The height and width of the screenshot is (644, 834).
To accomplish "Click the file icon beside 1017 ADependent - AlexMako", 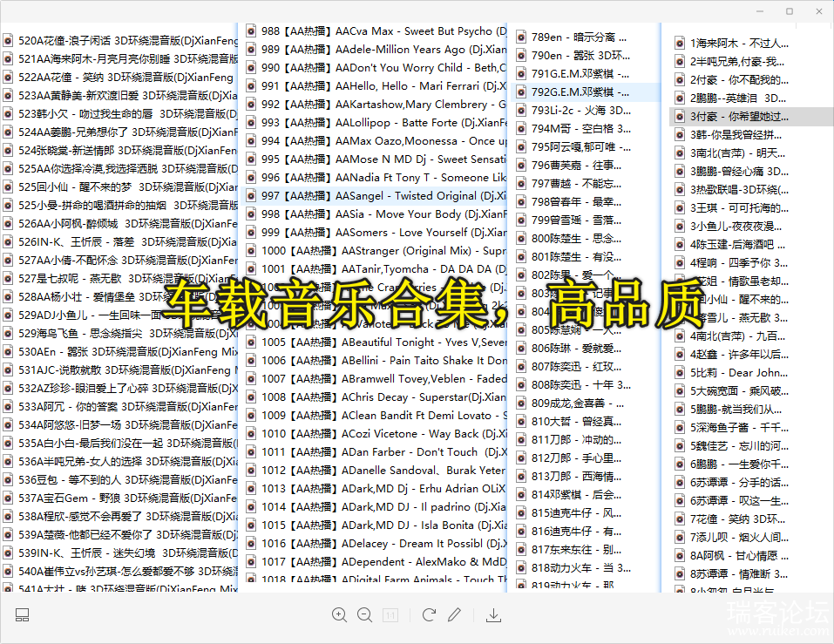I will point(251,561).
